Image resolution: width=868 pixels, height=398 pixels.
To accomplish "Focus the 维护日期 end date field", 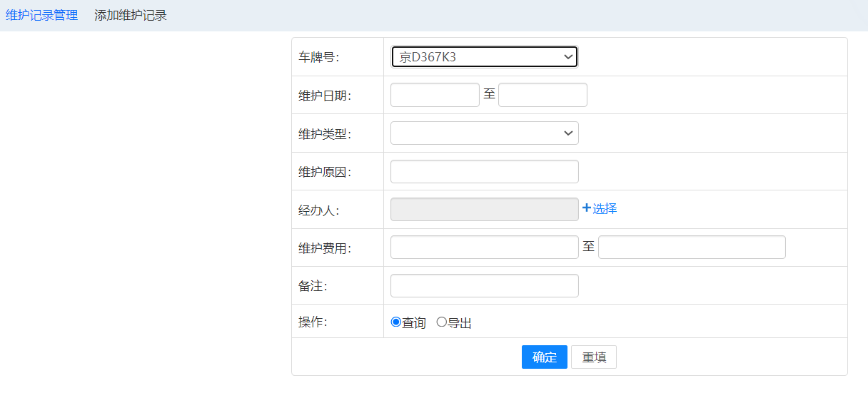I will click(x=542, y=95).
